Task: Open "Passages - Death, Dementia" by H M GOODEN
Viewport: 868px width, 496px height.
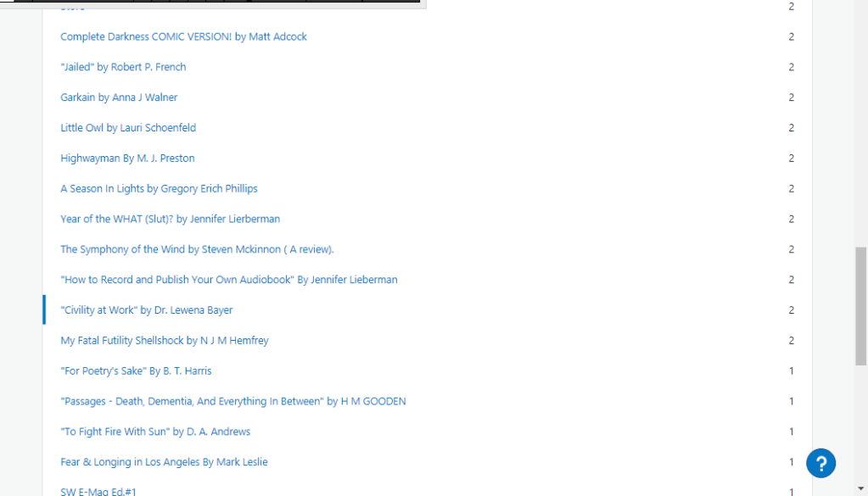Action: pos(232,401)
